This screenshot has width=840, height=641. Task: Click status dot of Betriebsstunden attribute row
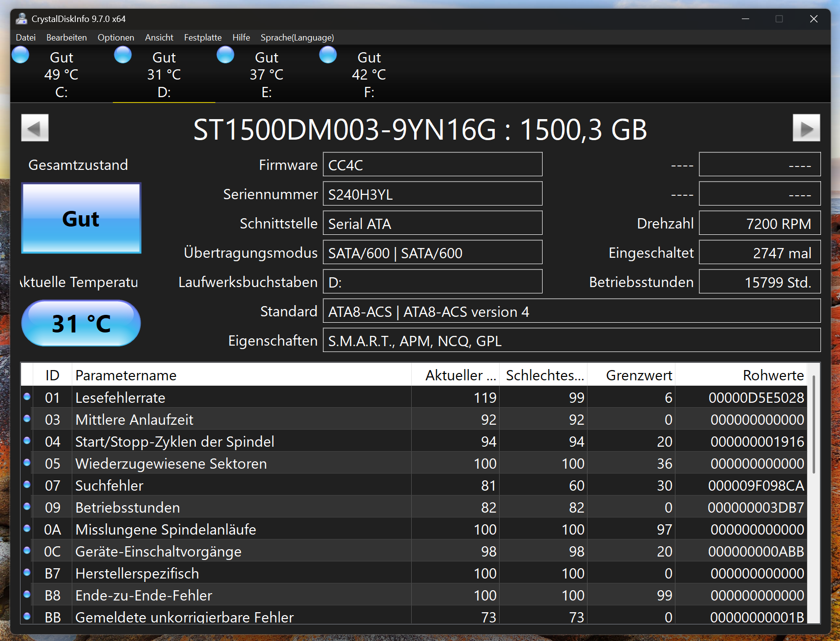[x=27, y=506]
